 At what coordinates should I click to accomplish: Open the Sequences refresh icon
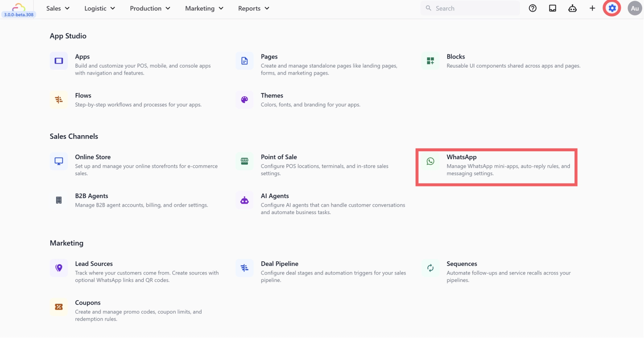(430, 268)
